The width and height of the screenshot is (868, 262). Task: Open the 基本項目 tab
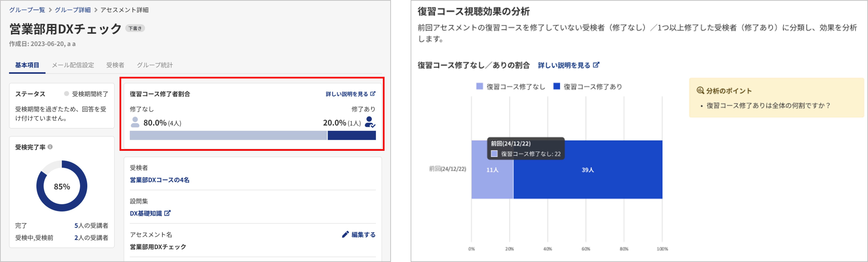tap(27, 65)
